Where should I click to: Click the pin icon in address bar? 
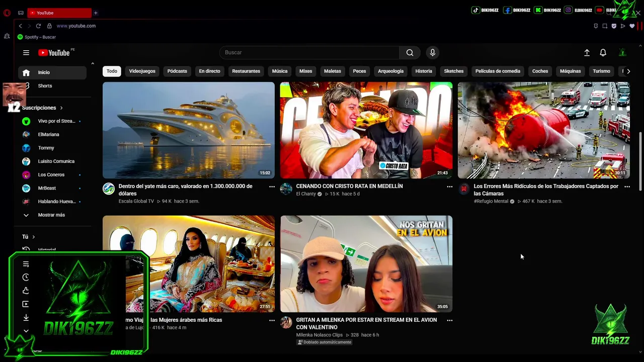pos(596,26)
